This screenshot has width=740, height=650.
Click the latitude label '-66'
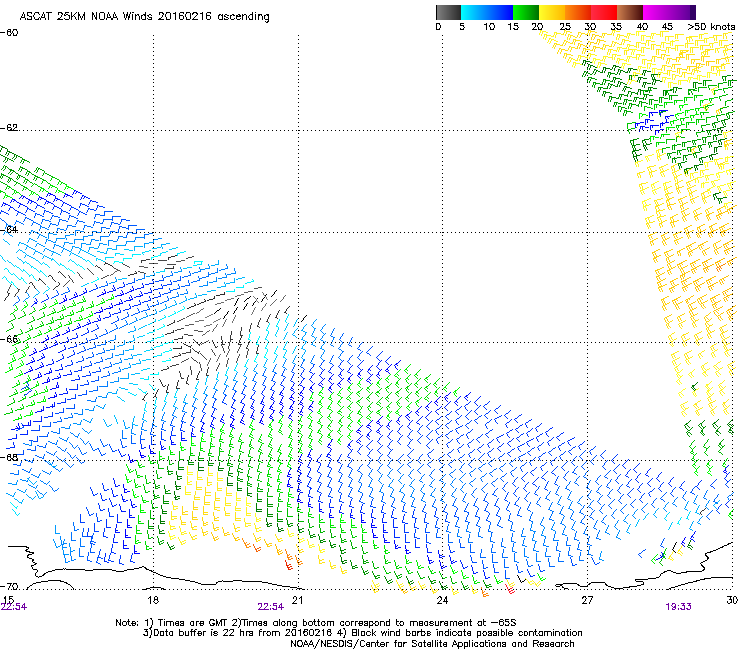[9, 339]
